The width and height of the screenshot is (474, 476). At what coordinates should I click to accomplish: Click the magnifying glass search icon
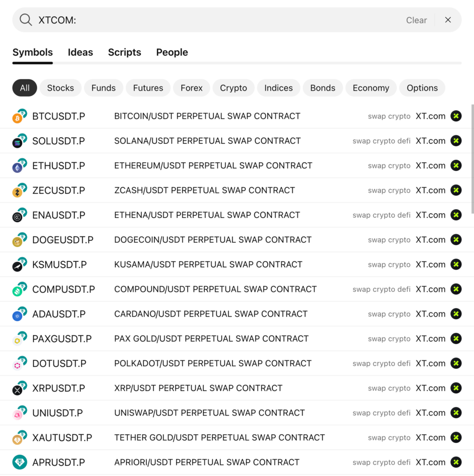point(26,20)
